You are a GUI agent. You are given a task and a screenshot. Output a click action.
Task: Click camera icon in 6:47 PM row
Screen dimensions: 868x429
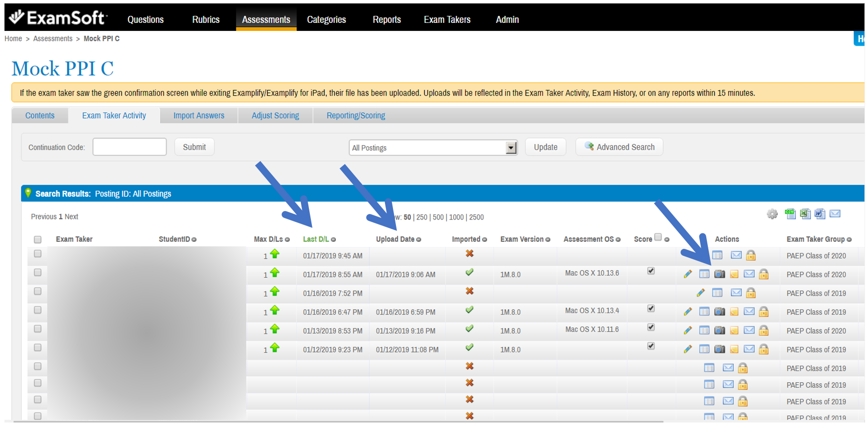[x=719, y=312]
